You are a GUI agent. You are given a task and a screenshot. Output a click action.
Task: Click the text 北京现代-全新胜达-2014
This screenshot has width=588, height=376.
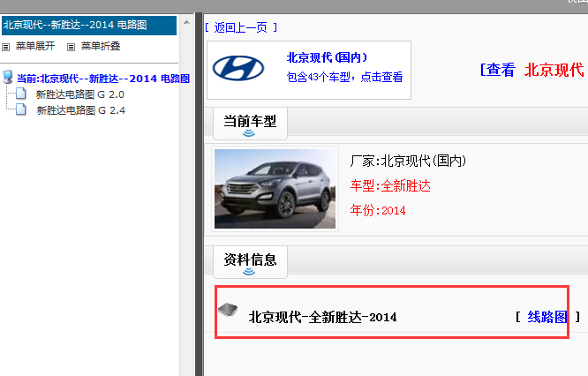322,317
